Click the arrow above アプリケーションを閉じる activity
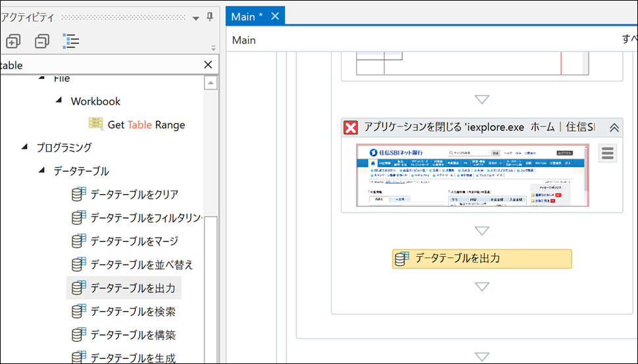 (482, 99)
